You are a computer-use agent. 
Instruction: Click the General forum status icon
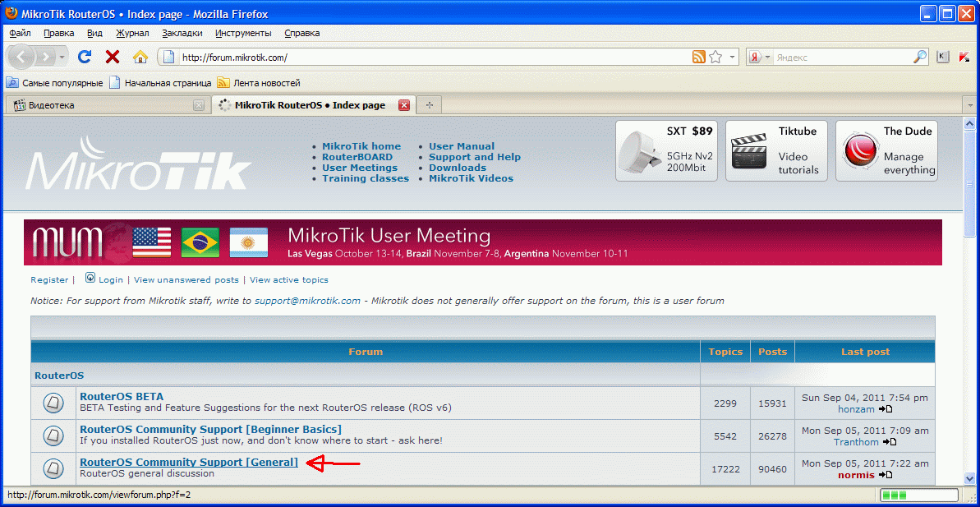[x=53, y=468]
